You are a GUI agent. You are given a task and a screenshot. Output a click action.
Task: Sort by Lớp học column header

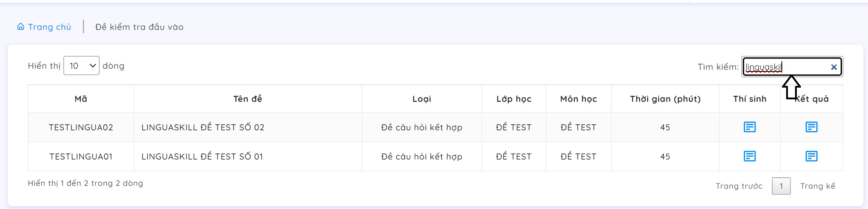click(514, 99)
